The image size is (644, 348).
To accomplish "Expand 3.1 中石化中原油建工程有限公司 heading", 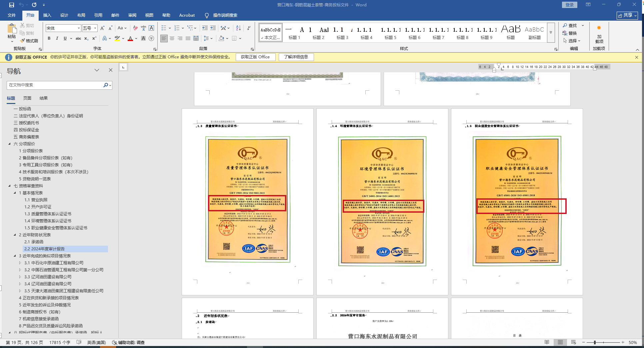I will [x=20, y=263].
